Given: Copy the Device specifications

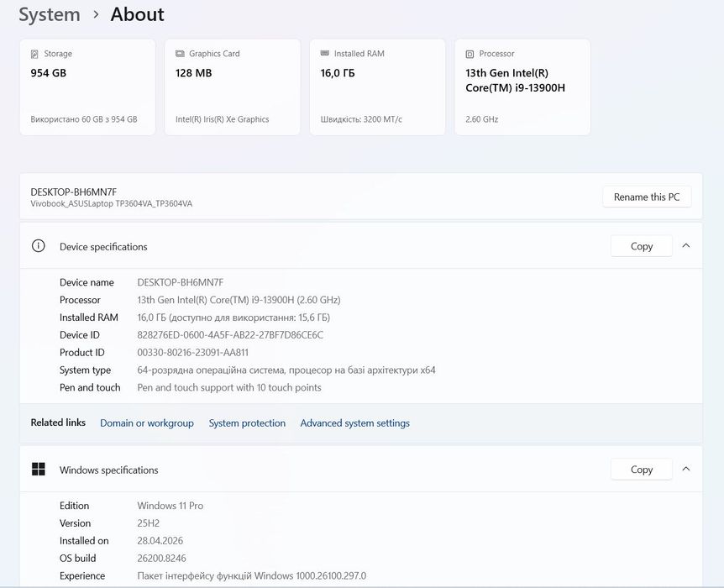Looking at the screenshot, I should click(642, 246).
